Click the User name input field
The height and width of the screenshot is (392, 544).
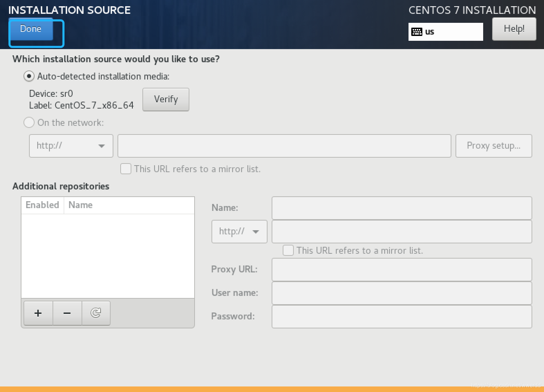(x=402, y=293)
